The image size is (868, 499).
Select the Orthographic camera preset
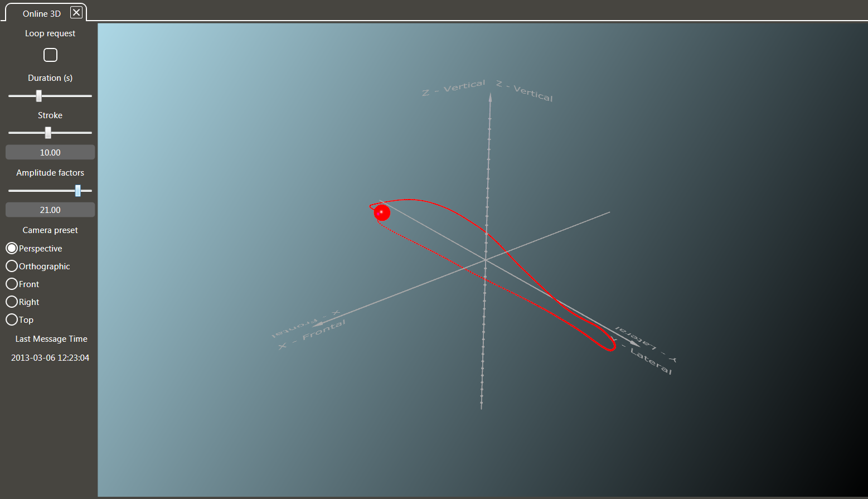(x=11, y=266)
